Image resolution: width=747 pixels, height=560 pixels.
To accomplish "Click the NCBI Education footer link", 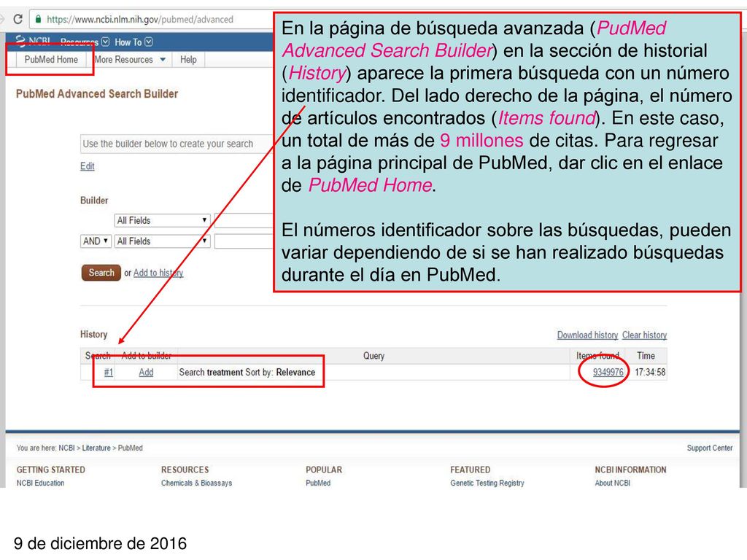I will coord(41,483).
